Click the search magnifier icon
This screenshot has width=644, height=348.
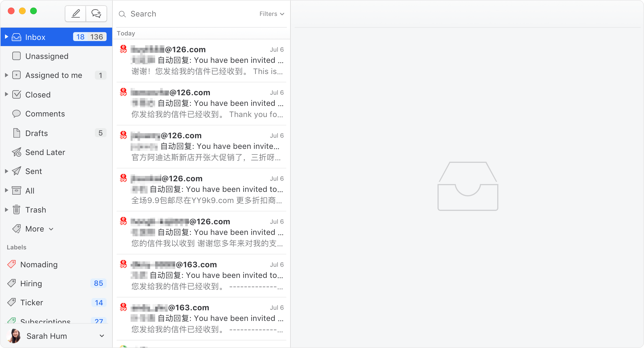122,14
